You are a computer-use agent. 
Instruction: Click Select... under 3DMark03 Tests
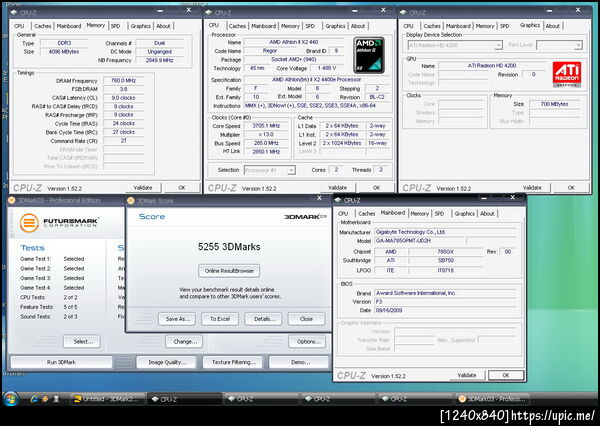[x=82, y=341]
